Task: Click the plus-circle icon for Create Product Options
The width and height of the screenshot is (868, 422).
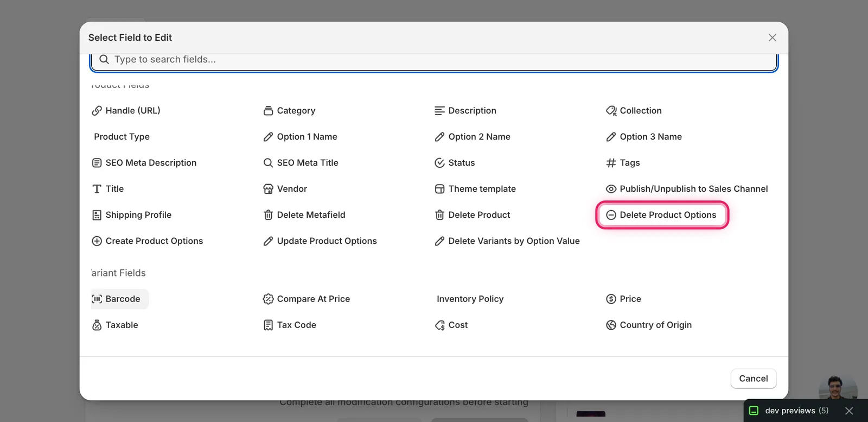Action: (x=97, y=241)
